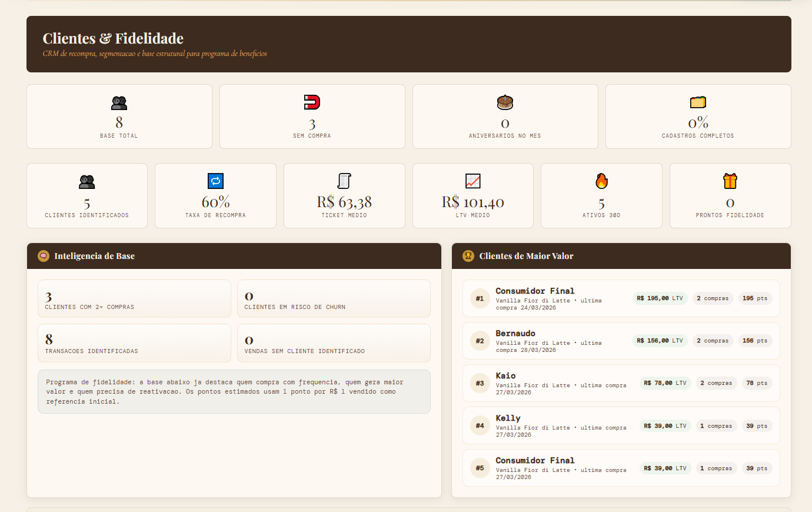Click the 195 pts badge

click(755, 298)
